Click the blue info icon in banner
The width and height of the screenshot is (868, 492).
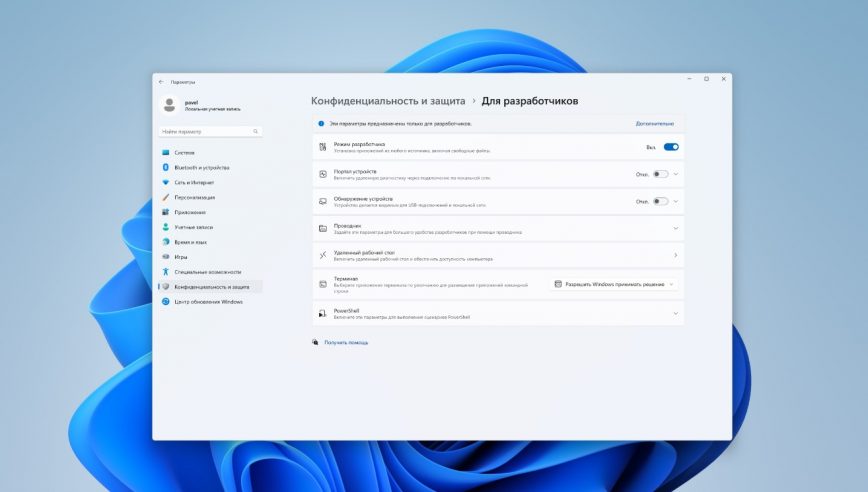tap(321, 124)
